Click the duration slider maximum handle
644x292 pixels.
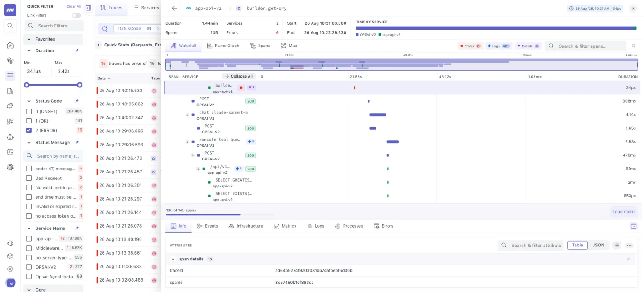click(x=80, y=85)
